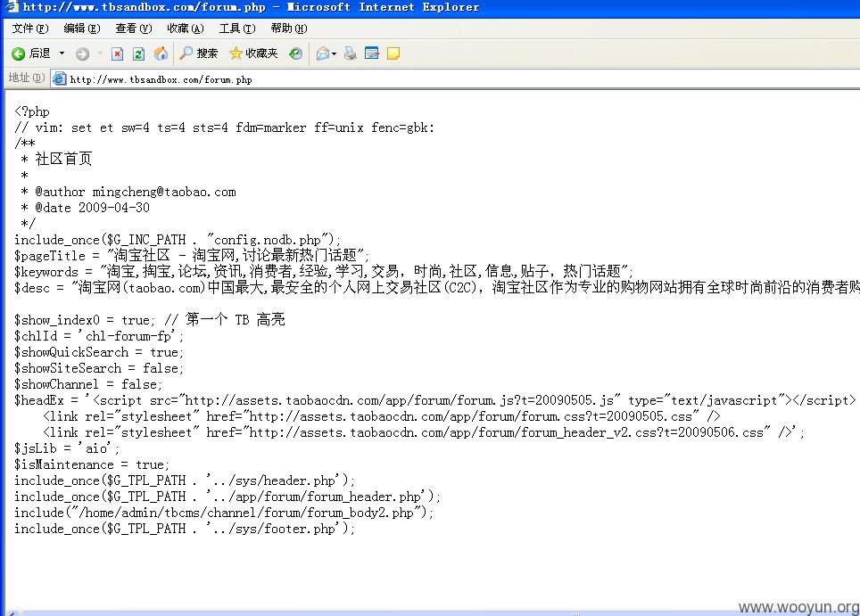The image size is (860, 616).
Task: Open the 收藏(A) menu
Action: click(186, 29)
